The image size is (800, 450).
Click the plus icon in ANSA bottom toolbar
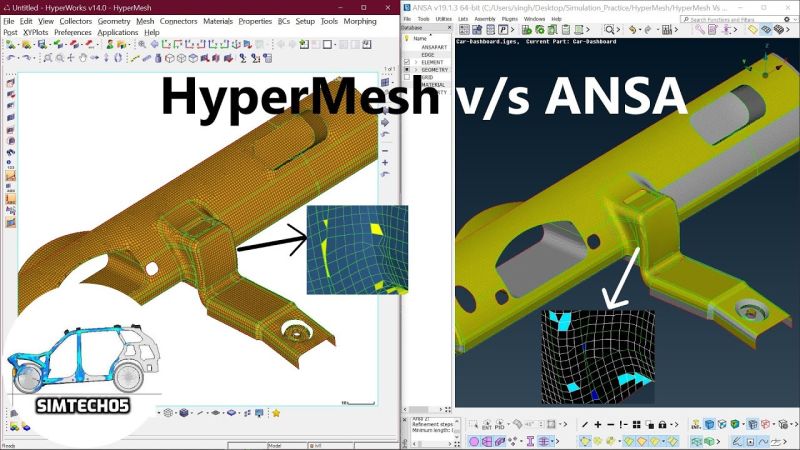[598, 424]
